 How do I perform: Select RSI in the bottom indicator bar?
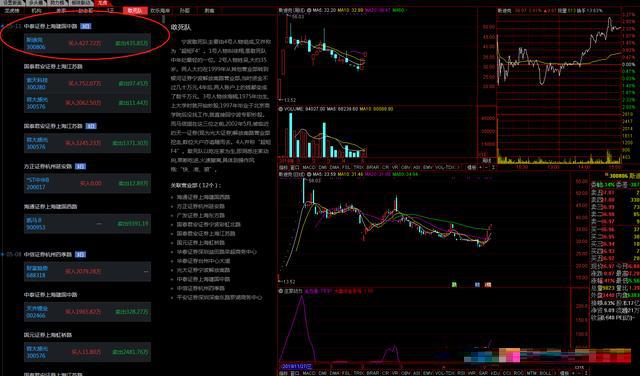click(x=460, y=373)
